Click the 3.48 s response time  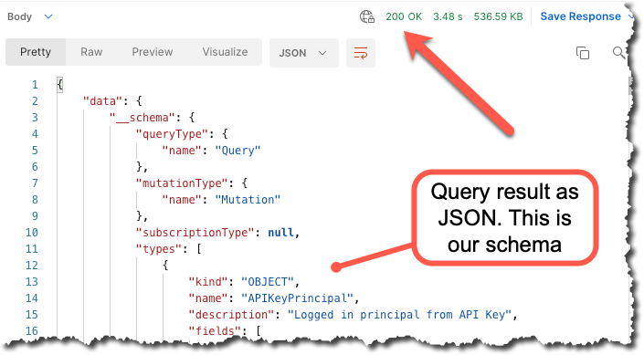pos(448,16)
